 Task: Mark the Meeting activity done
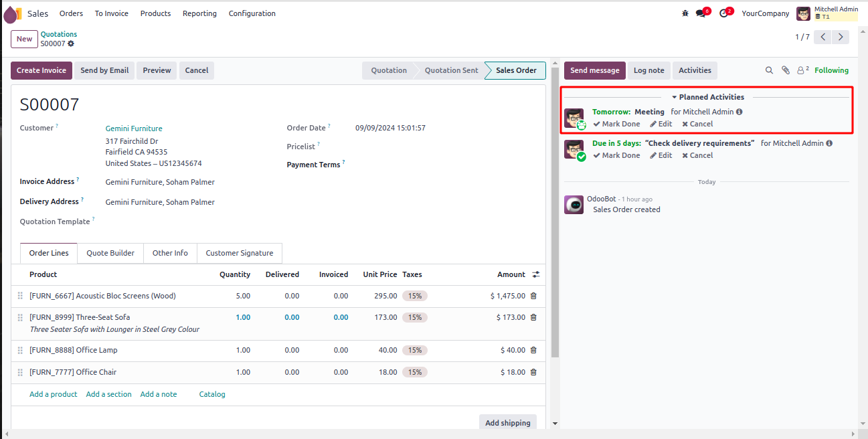tap(616, 124)
